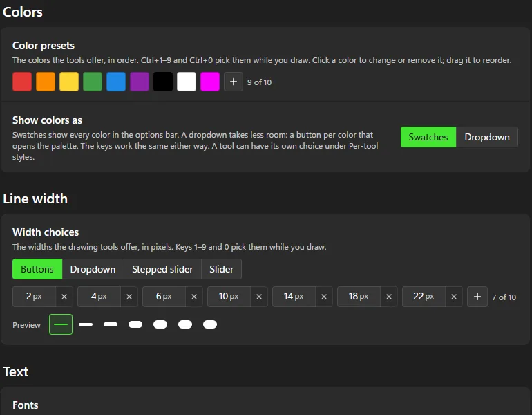Click the red color preset swatch
This screenshot has height=415, width=532.
pos(22,82)
